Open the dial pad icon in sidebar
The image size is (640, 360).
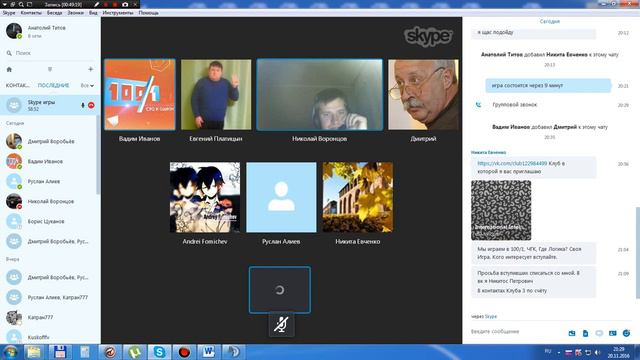coord(50,69)
